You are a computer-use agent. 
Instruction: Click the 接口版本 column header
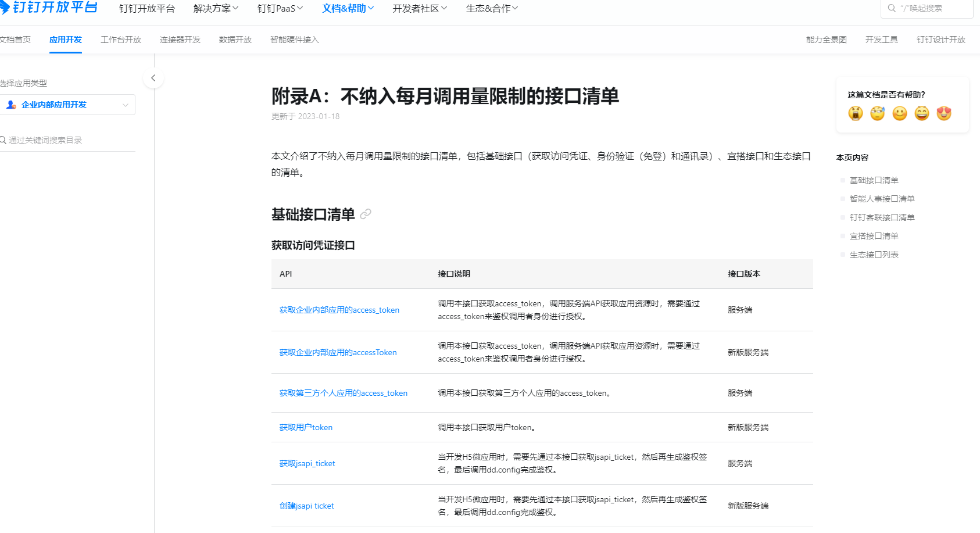tap(744, 274)
